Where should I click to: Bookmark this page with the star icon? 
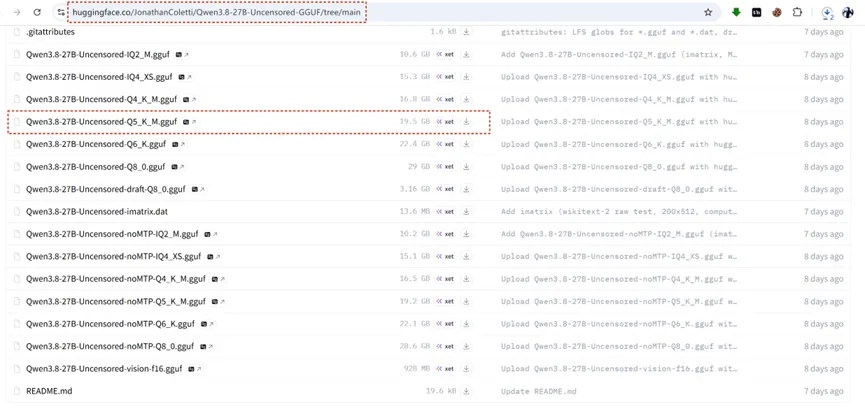pyautogui.click(x=708, y=12)
